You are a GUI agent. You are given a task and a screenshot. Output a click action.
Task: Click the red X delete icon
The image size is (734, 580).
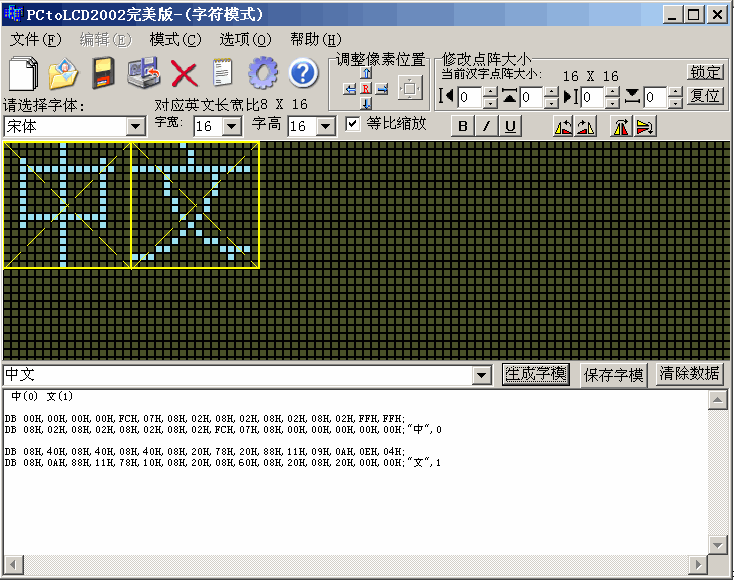click(x=184, y=73)
